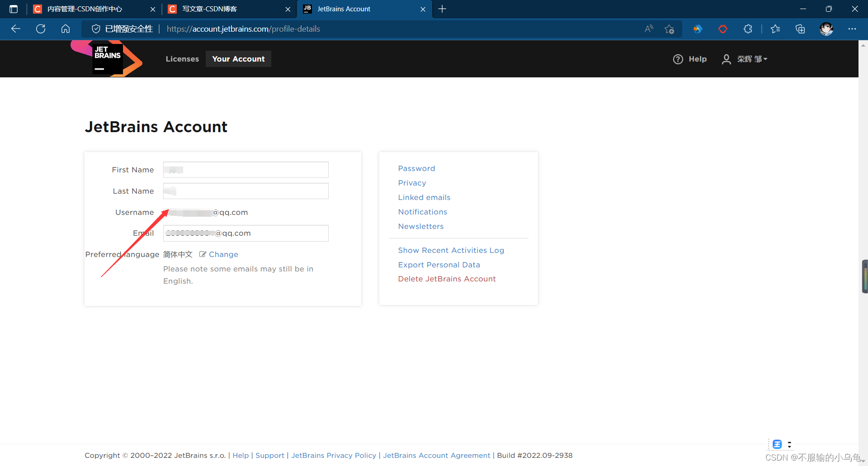Click the 简体中文 language value
Image resolution: width=868 pixels, height=466 pixels.
click(x=178, y=254)
